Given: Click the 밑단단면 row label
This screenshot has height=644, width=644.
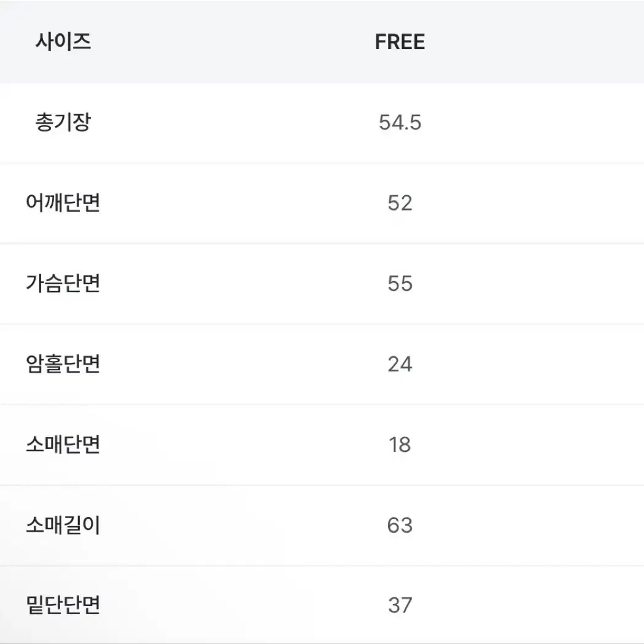Looking at the screenshot, I should [x=63, y=605].
